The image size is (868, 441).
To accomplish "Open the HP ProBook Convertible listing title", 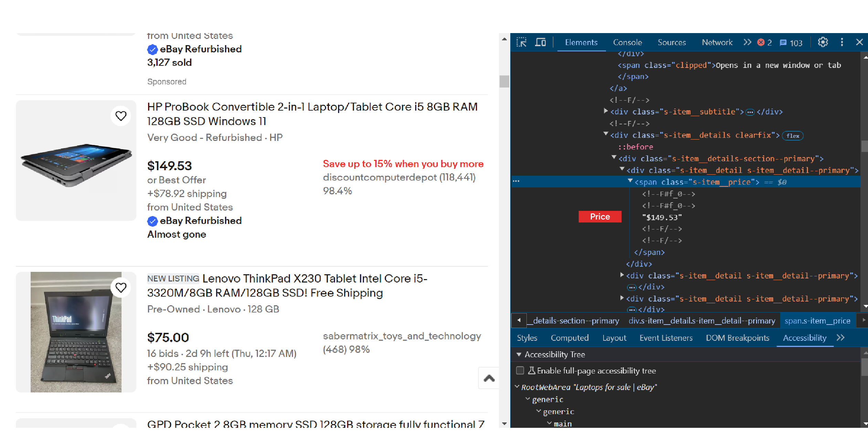I will click(x=312, y=114).
